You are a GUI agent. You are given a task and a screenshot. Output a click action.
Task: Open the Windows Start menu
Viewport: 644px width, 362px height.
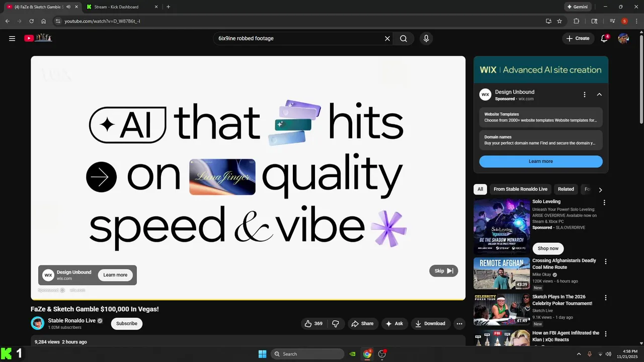(262, 354)
